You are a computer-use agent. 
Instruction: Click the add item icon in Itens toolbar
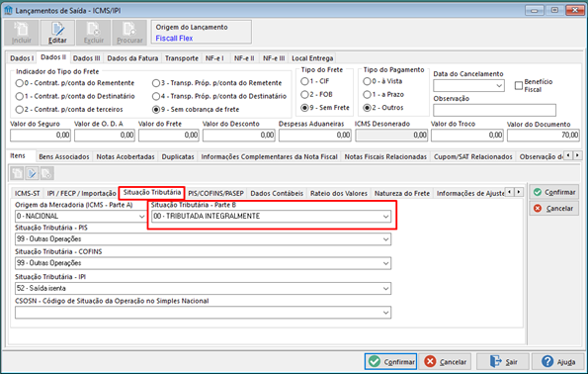coord(17,173)
